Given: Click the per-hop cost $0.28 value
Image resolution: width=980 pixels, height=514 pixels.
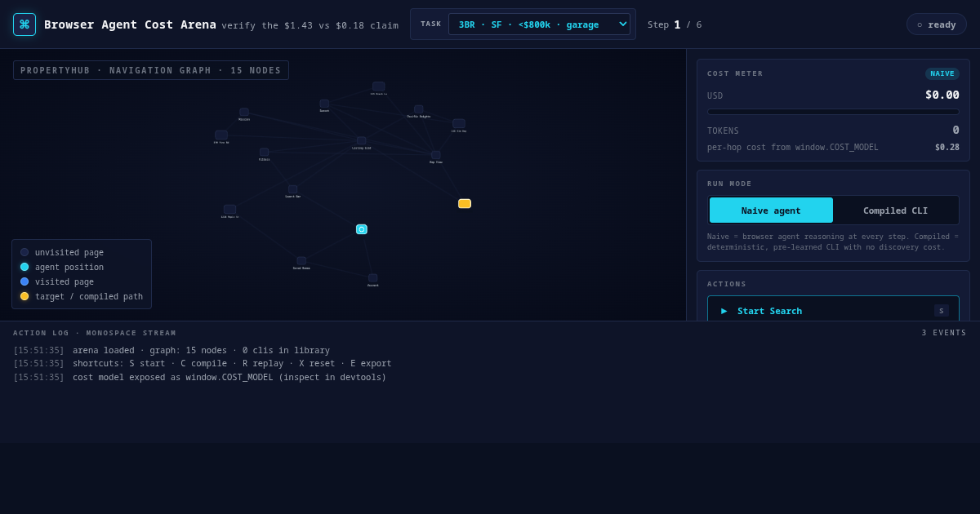Looking at the screenshot, I should click(947, 148).
